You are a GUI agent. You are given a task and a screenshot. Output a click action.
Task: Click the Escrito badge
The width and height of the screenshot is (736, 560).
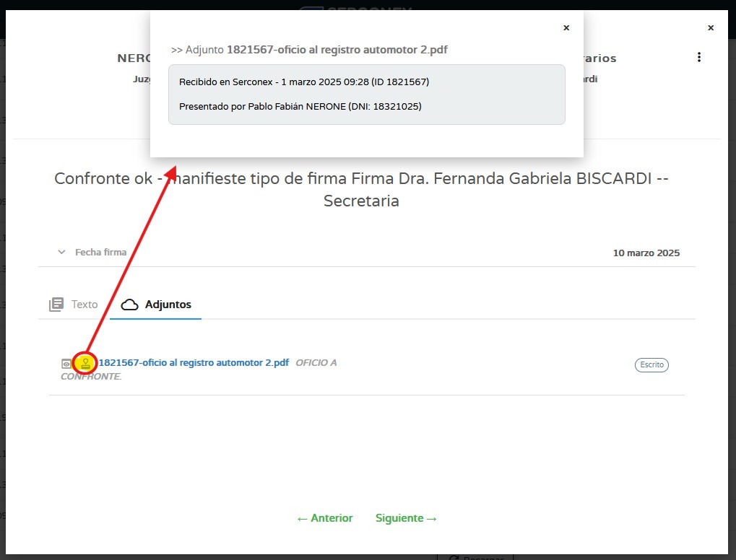coord(651,365)
